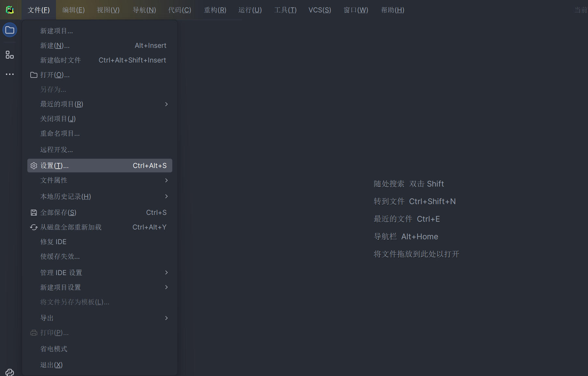
Task: Click the Ctrl+Alt+Shift+Insert shortcut label
Action: pyautogui.click(x=132, y=60)
